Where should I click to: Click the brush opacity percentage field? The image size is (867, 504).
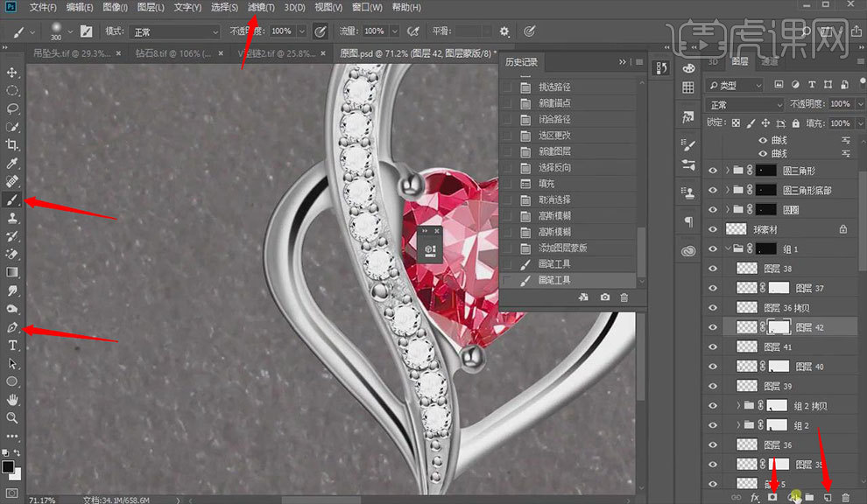coord(281,31)
